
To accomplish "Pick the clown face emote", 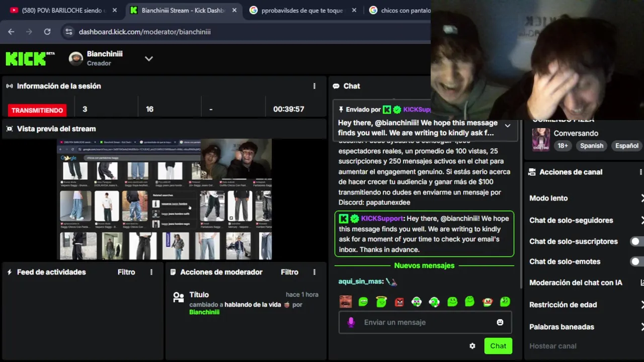I will click(x=487, y=302).
